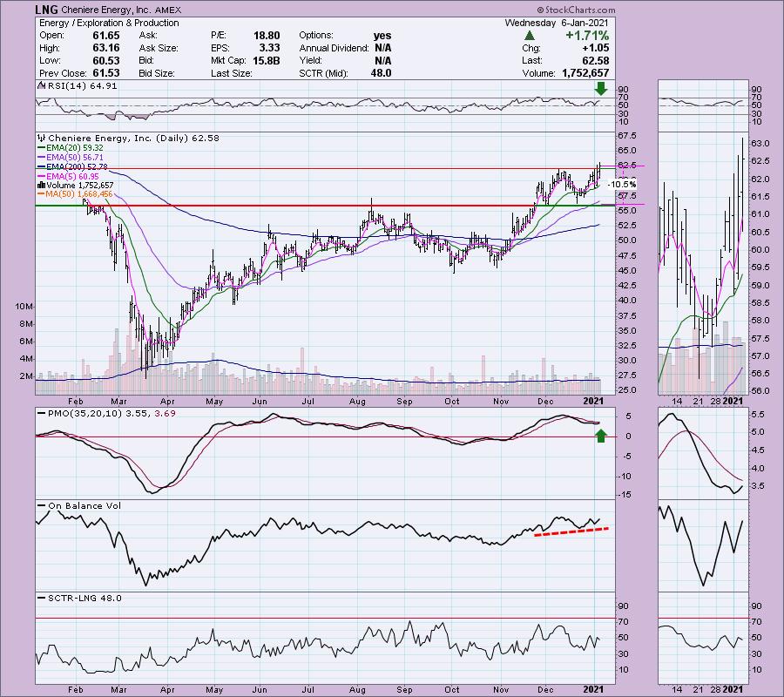Viewport: 784px width, 697px height.
Task: Click the EPS value 3.33
Action: (x=269, y=48)
